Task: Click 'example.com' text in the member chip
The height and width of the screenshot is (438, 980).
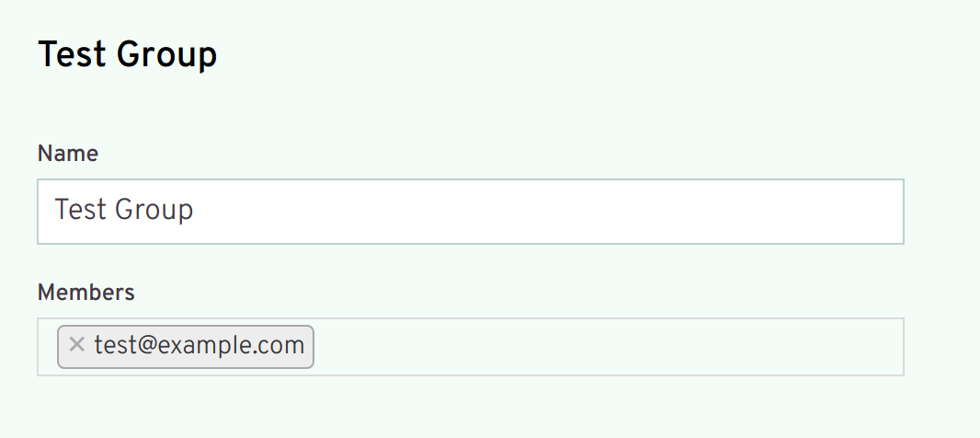Action: point(231,345)
